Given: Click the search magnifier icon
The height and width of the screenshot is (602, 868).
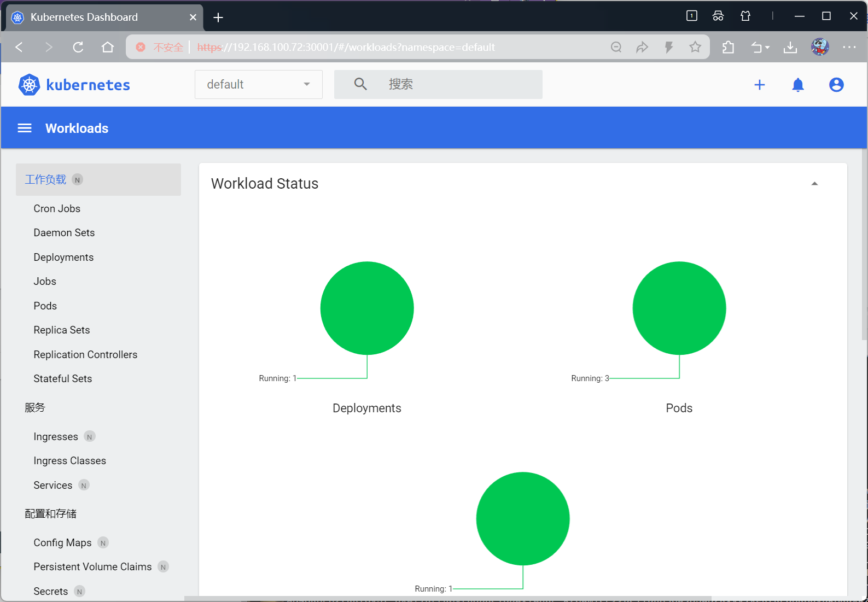Looking at the screenshot, I should [360, 84].
